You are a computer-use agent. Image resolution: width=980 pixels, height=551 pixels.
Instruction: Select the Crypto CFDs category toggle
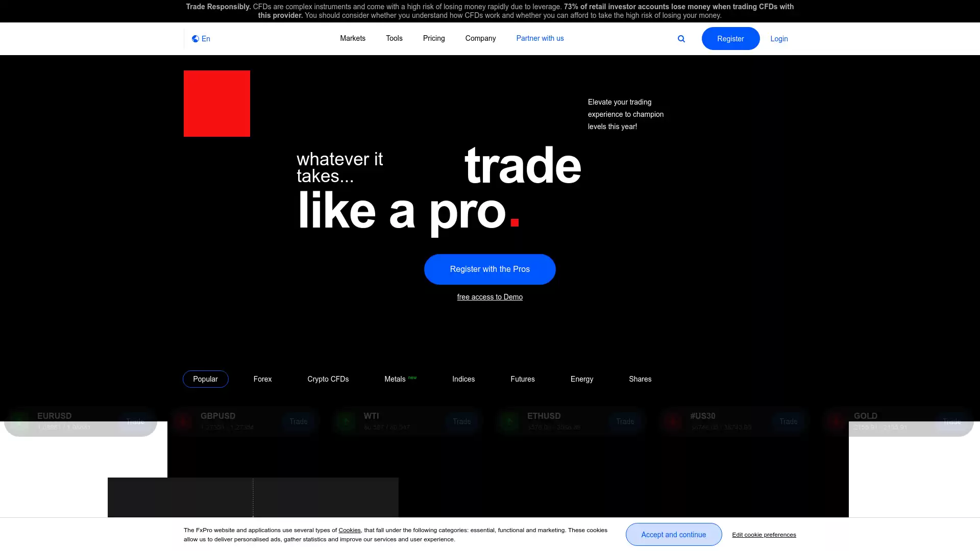(x=328, y=379)
